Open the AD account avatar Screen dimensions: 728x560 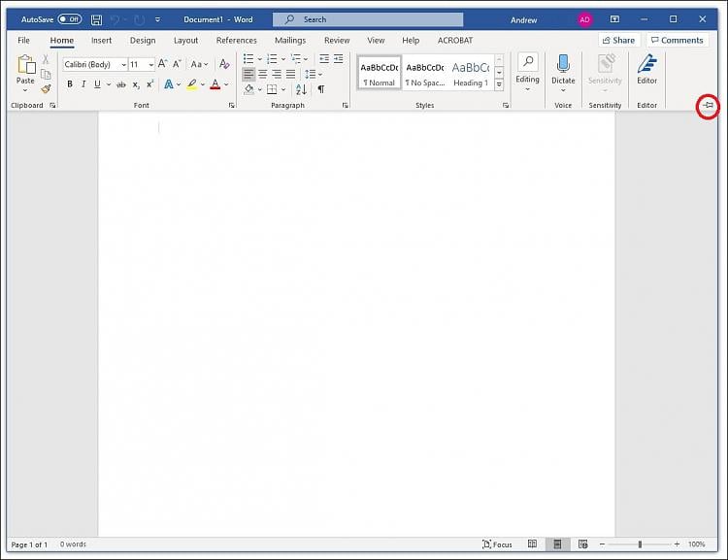(x=584, y=19)
